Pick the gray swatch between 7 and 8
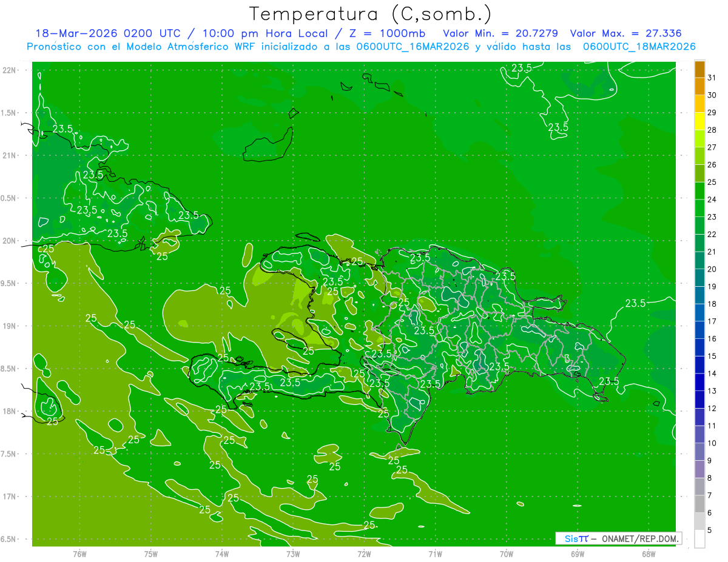The height and width of the screenshot is (562, 728). 699,487
